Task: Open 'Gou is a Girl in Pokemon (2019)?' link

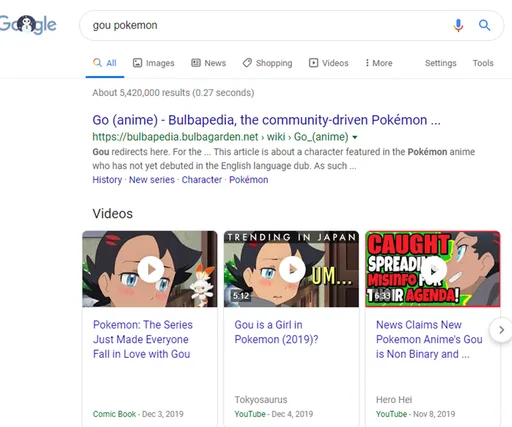Action: pyautogui.click(x=276, y=332)
